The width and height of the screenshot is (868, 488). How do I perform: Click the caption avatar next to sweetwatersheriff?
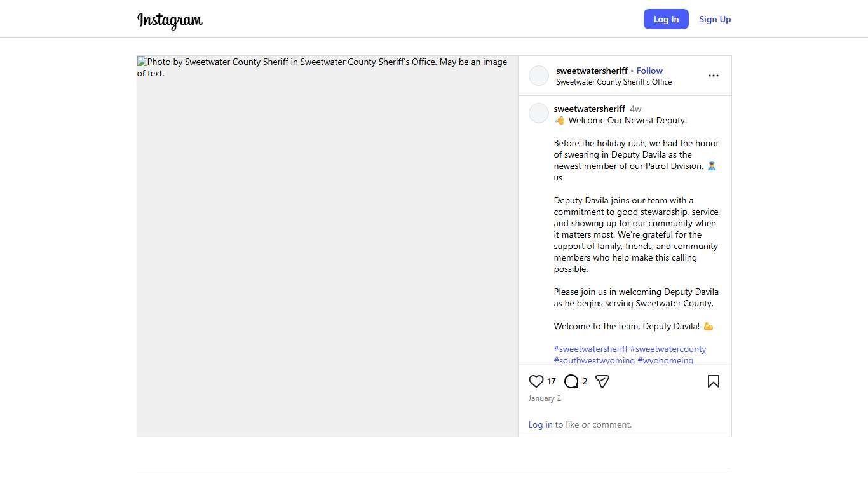pyautogui.click(x=539, y=113)
